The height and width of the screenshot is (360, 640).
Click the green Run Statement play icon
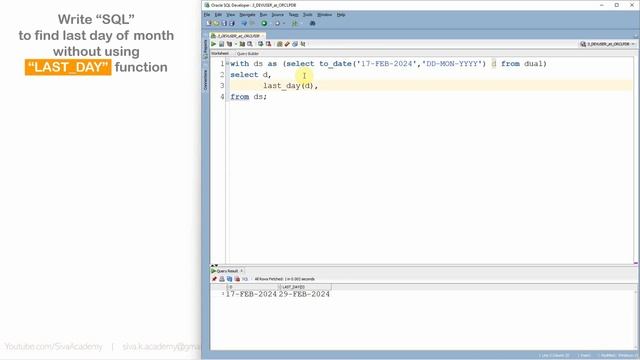[x=213, y=44]
